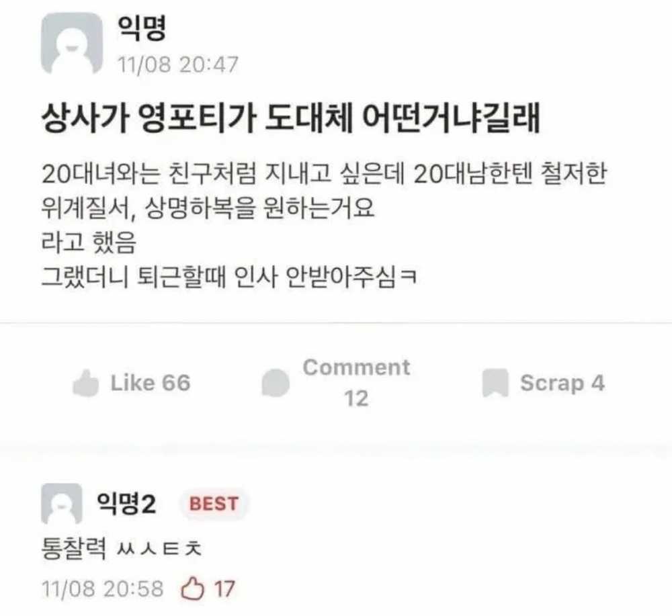Tap the speech bubble Comment icon
The width and height of the screenshot is (672, 616).
click(x=276, y=383)
